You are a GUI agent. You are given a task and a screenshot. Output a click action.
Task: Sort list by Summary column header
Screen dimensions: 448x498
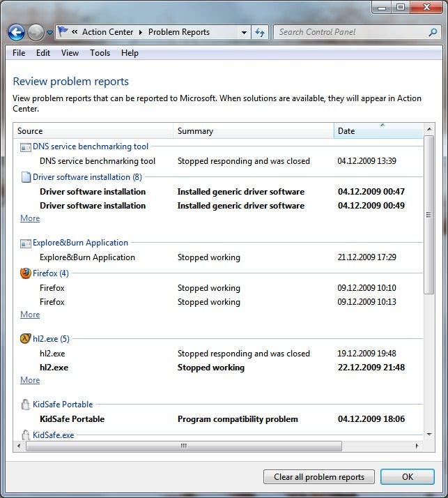(254, 131)
